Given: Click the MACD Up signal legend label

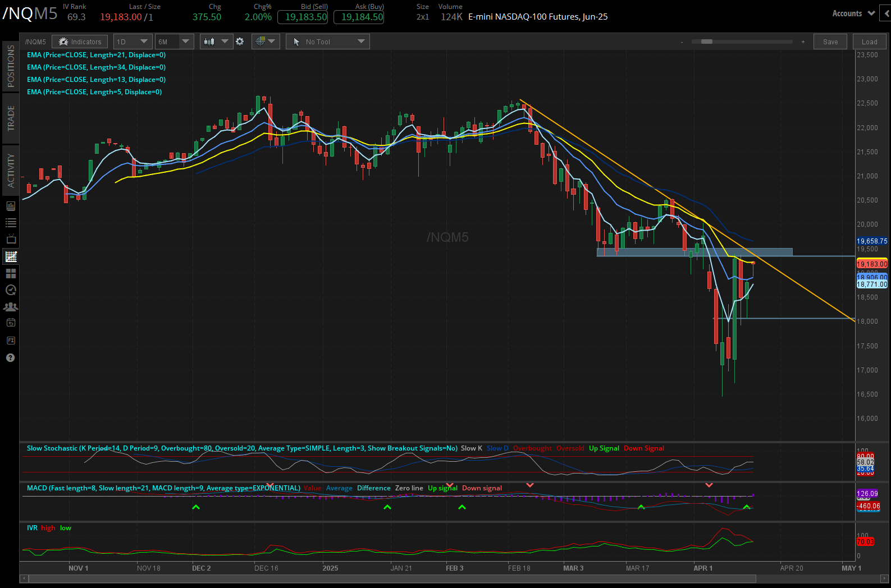Looking at the screenshot, I should tap(442, 488).
